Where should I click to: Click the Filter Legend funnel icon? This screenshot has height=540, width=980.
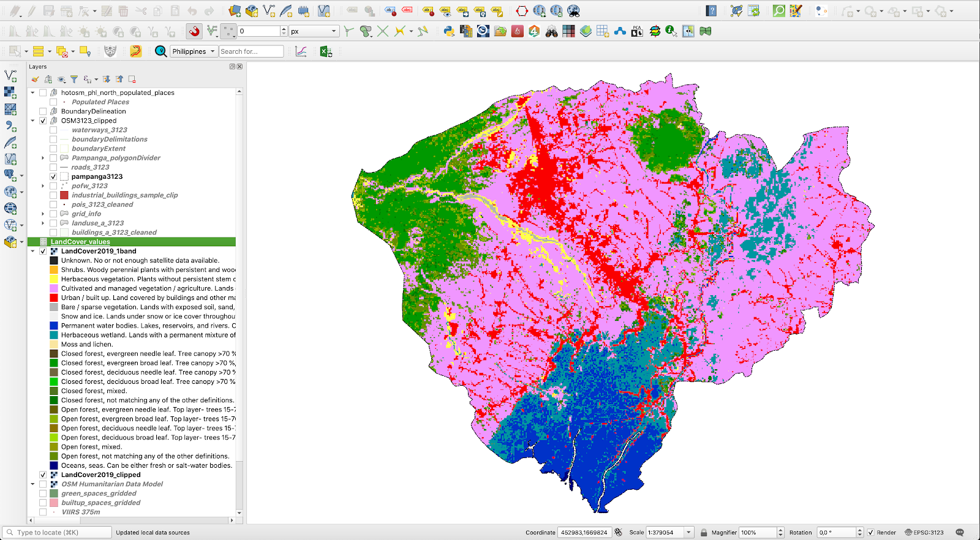(74, 80)
